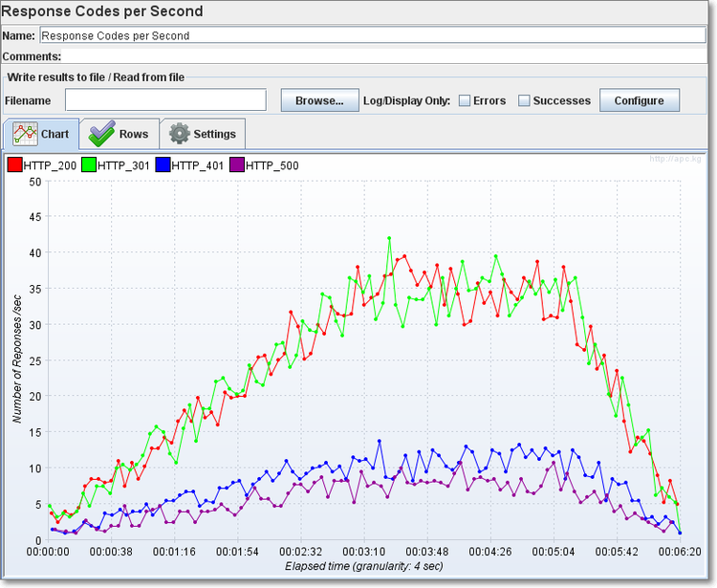Select the Chart tab
The height and width of the screenshot is (588, 717).
[x=41, y=134]
